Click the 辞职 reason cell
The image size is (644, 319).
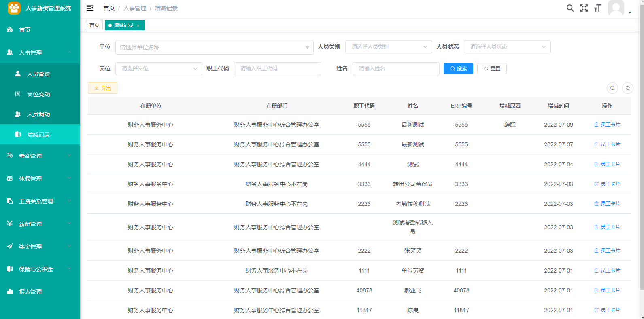(510, 125)
